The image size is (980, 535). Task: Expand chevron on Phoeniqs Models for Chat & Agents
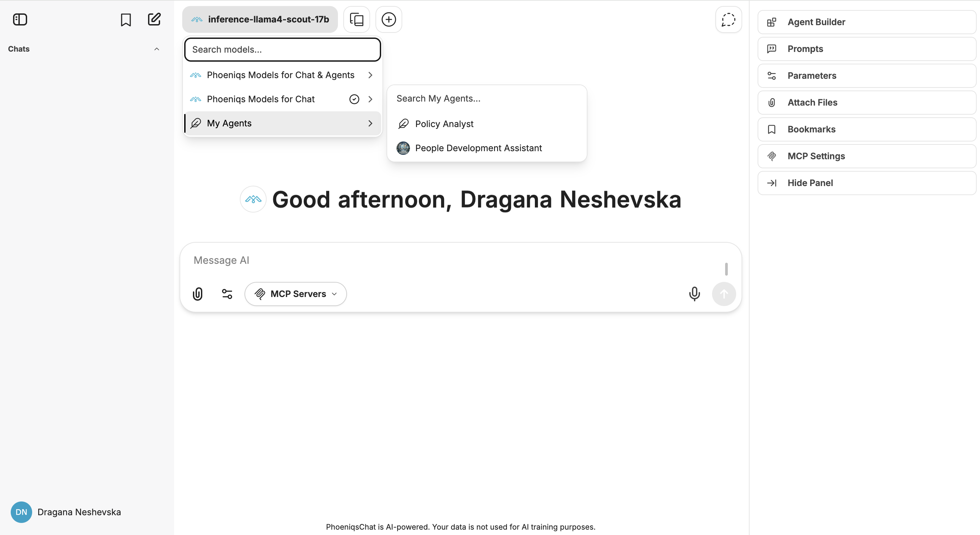(x=370, y=75)
